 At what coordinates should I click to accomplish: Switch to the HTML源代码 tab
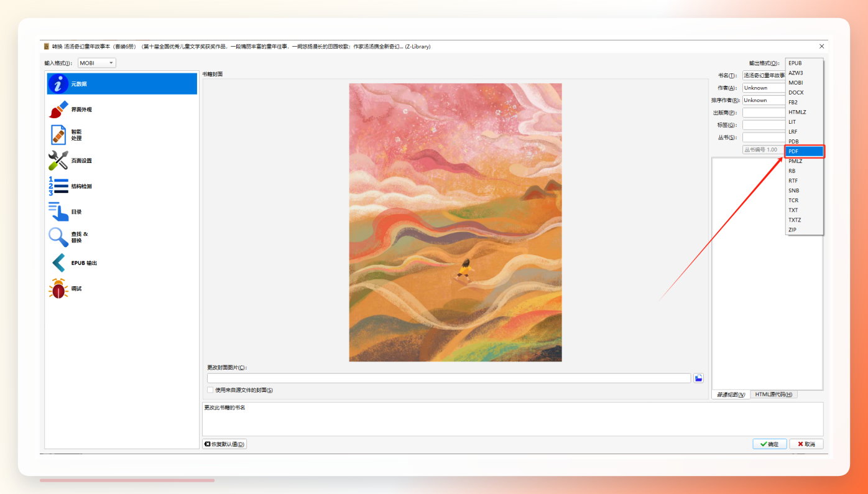click(x=773, y=394)
